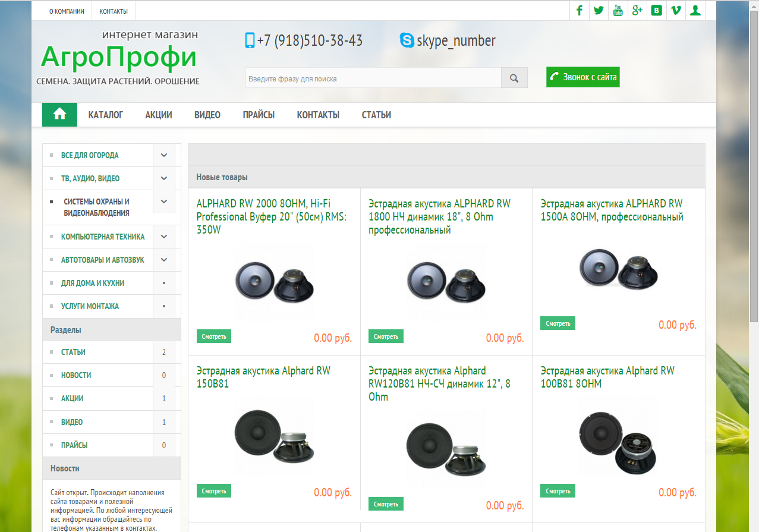The image size is (759, 532).
Task: Open ALPHARD RW 1800 НЧ product title
Action: tap(439, 217)
